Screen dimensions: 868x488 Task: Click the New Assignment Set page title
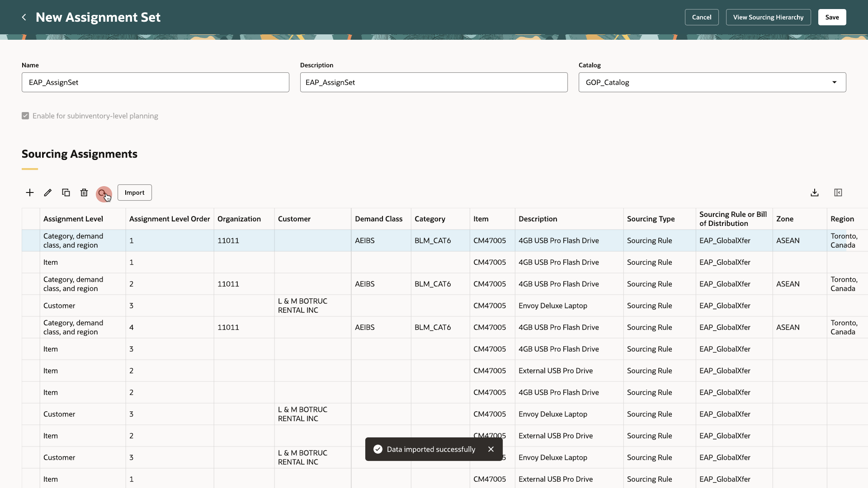[x=98, y=17]
